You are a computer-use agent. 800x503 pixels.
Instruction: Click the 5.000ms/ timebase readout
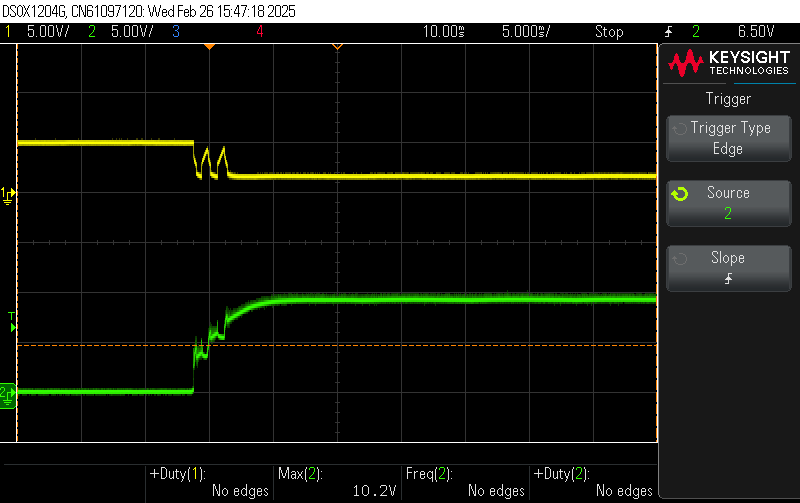526,32
